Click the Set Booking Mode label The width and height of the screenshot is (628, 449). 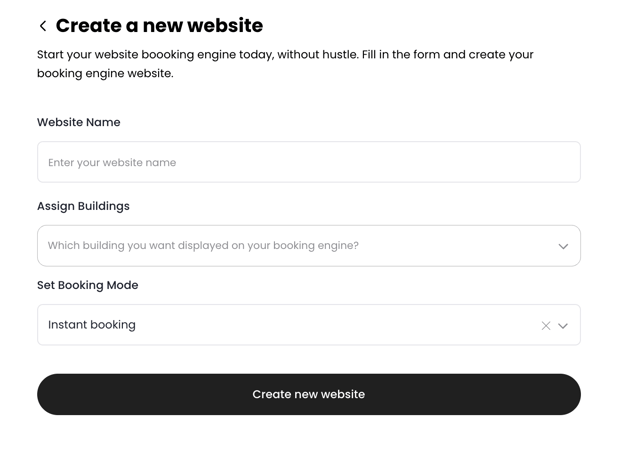88,285
